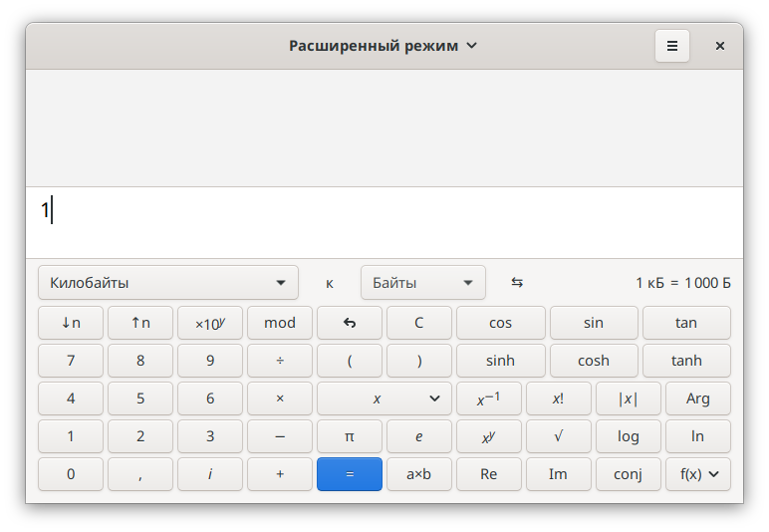Open the hamburger main menu

672,46
